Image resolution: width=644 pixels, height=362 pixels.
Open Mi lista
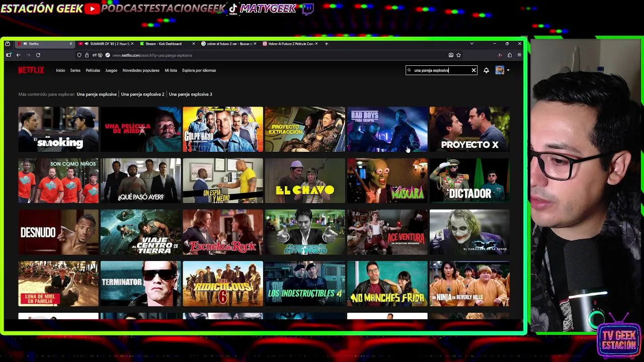click(x=171, y=70)
